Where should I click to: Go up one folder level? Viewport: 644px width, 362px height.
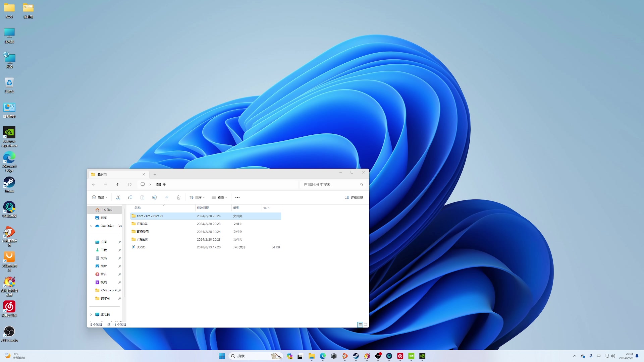(x=117, y=184)
